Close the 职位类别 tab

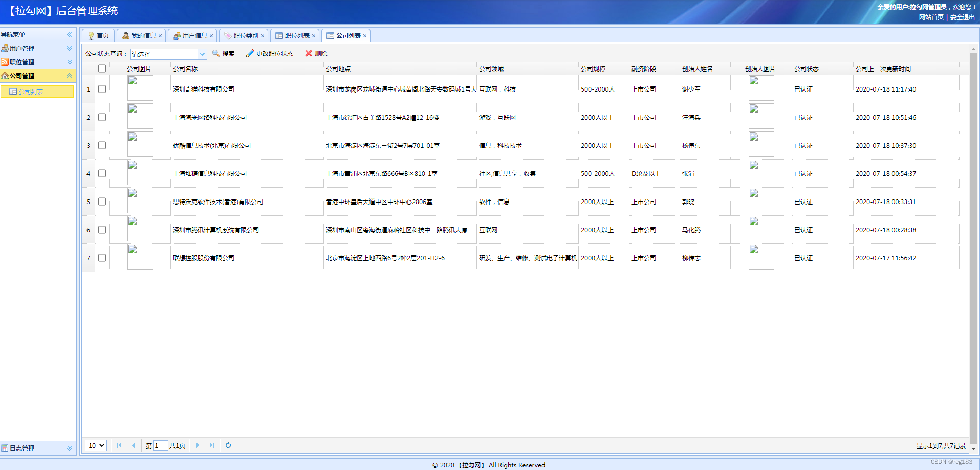click(x=263, y=36)
